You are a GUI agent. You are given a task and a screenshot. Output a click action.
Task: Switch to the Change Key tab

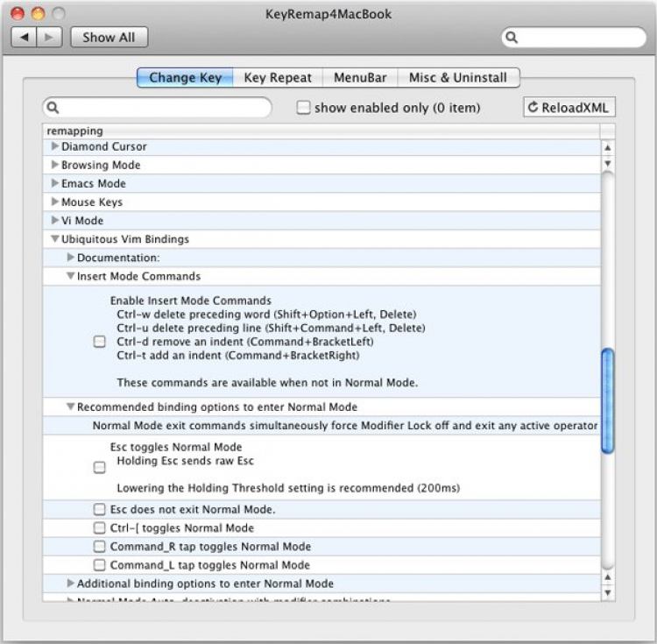pyautogui.click(x=185, y=77)
